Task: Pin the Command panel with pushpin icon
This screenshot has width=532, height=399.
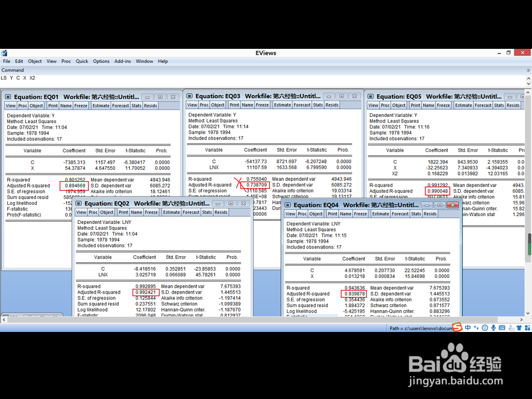Action: pos(528,71)
